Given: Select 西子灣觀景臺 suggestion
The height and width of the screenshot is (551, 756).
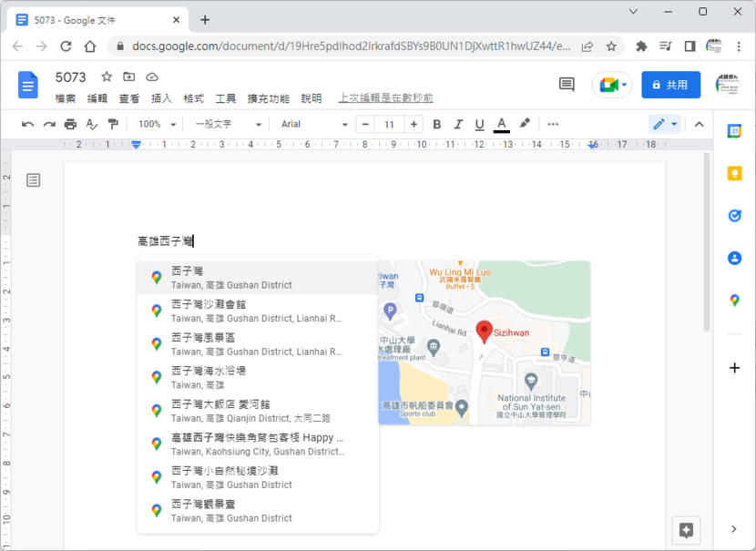Looking at the screenshot, I should pyautogui.click(x=258, y=511).
